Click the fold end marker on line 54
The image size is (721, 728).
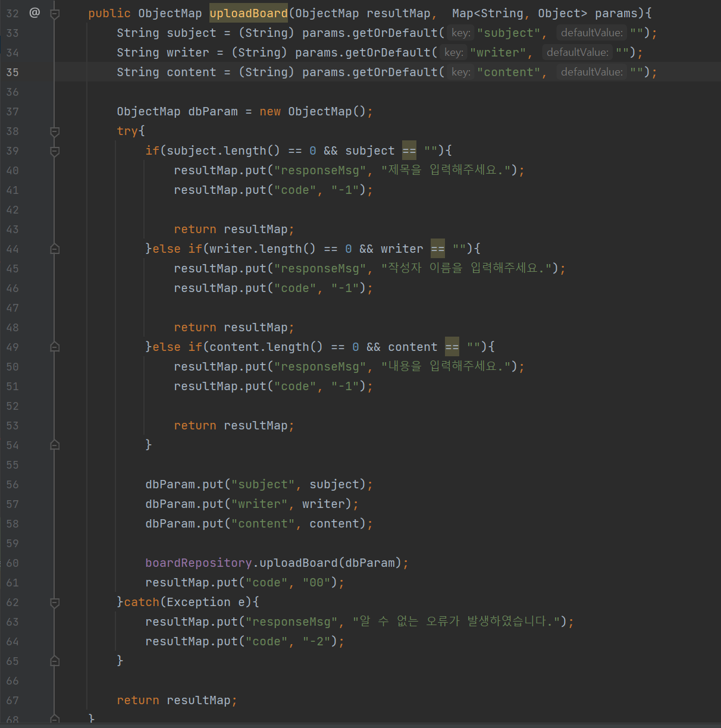pyautogui.click(x=55, y=445)
